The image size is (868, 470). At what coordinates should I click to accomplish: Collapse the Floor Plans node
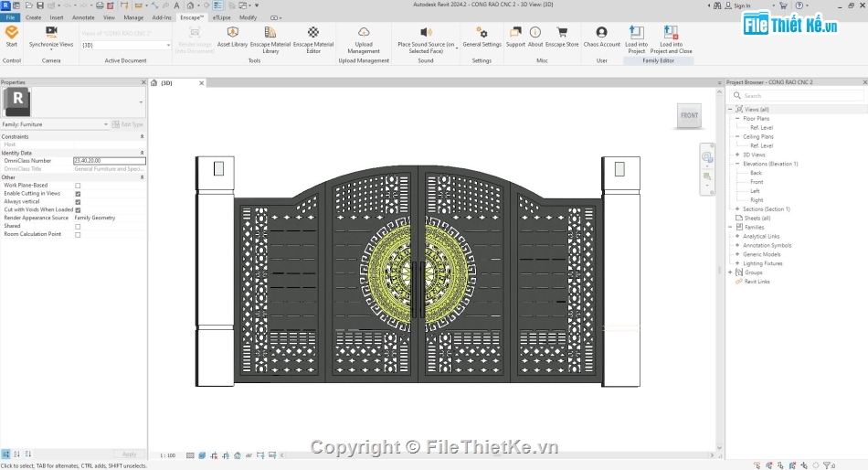(737, 118)
